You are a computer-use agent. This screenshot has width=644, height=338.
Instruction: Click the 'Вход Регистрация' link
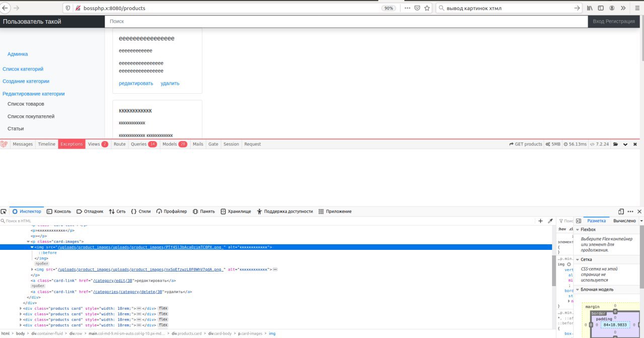click(x=614, y=22)
